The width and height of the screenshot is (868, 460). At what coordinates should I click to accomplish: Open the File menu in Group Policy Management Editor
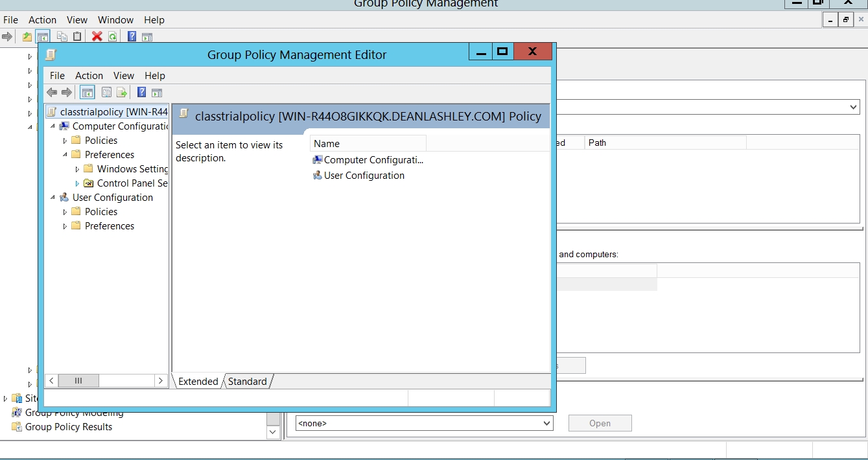[x=57, y=75]
